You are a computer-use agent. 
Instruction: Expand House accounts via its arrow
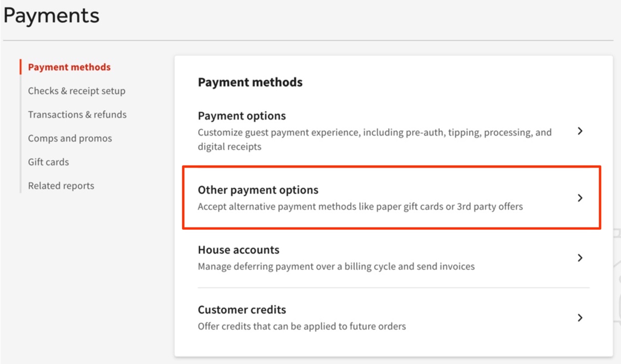click(579, 258)
